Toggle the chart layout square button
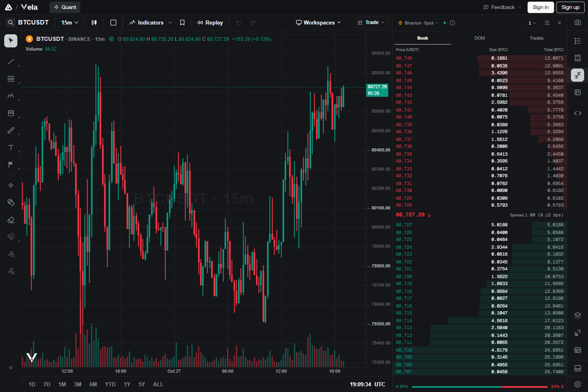The width and height of the screenshot is (588, 392). pyautogui.click(x=114, y=22)
